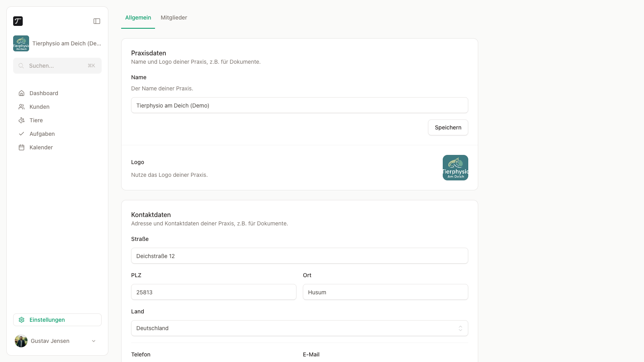
Task: Click the Tierphysio practice logo in sidebar
Action: pyautogui.click(x=21, y=43)
